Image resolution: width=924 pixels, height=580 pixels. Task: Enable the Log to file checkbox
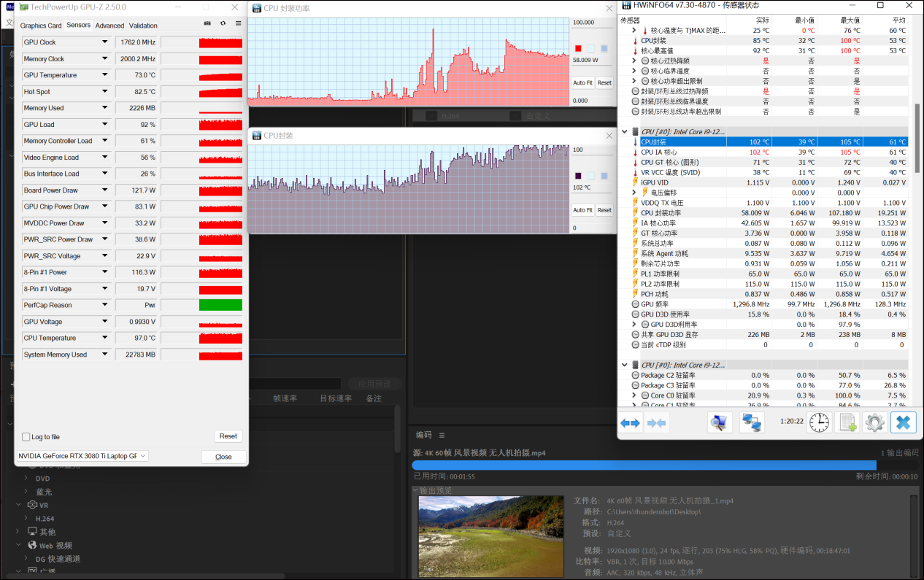[x=26, y=437]
